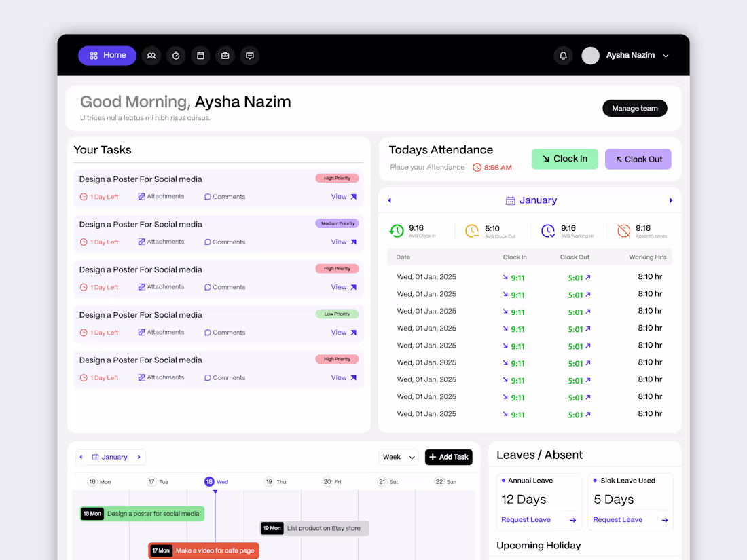
Task: Select day 21 Sat in the week timeline
Action: [x=387, y=482]
